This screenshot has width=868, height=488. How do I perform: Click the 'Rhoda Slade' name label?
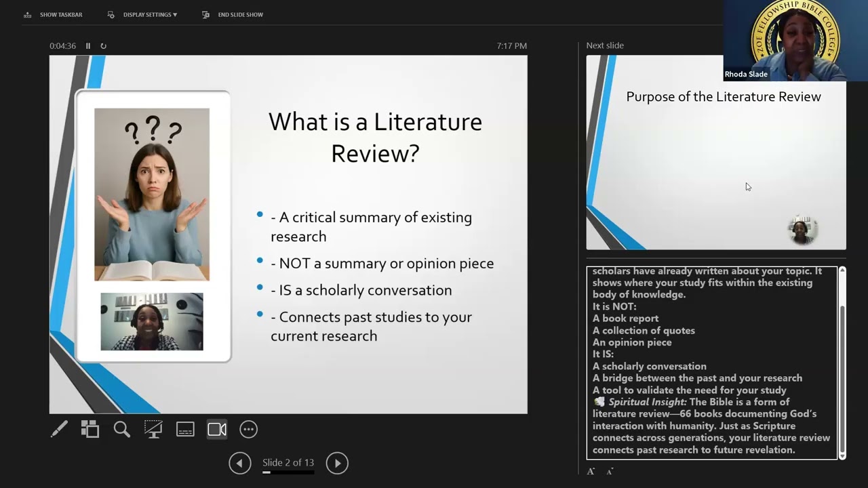746,75
